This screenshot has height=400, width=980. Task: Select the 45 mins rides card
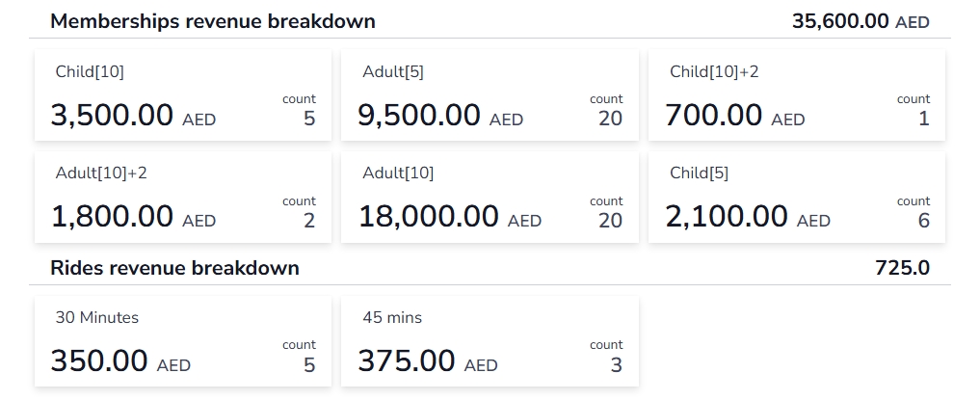[490, 341]
